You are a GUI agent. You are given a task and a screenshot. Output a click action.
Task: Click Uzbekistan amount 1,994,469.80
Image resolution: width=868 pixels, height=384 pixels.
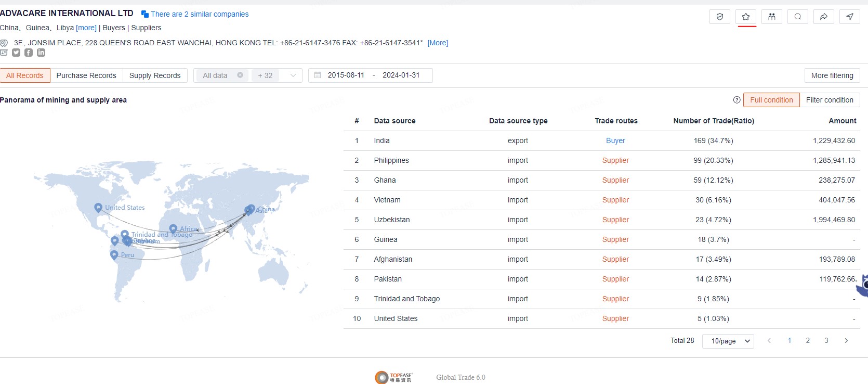(x=834, y=220)
